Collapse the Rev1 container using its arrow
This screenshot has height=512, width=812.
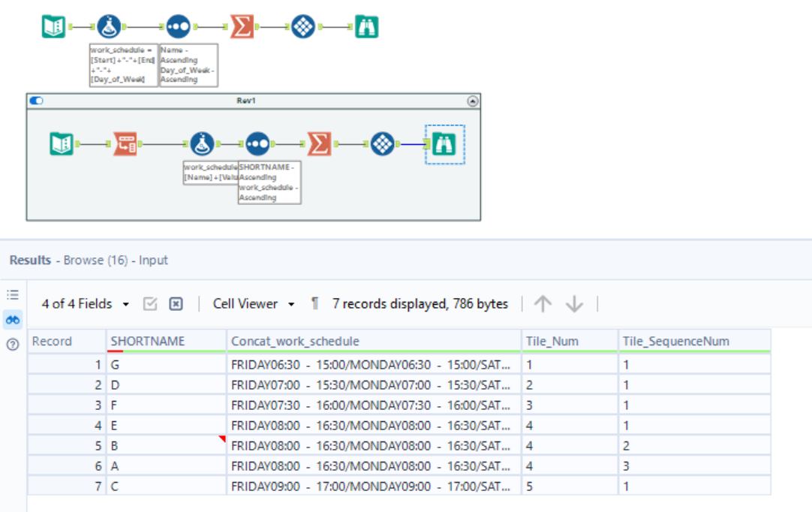click(473, 101)
